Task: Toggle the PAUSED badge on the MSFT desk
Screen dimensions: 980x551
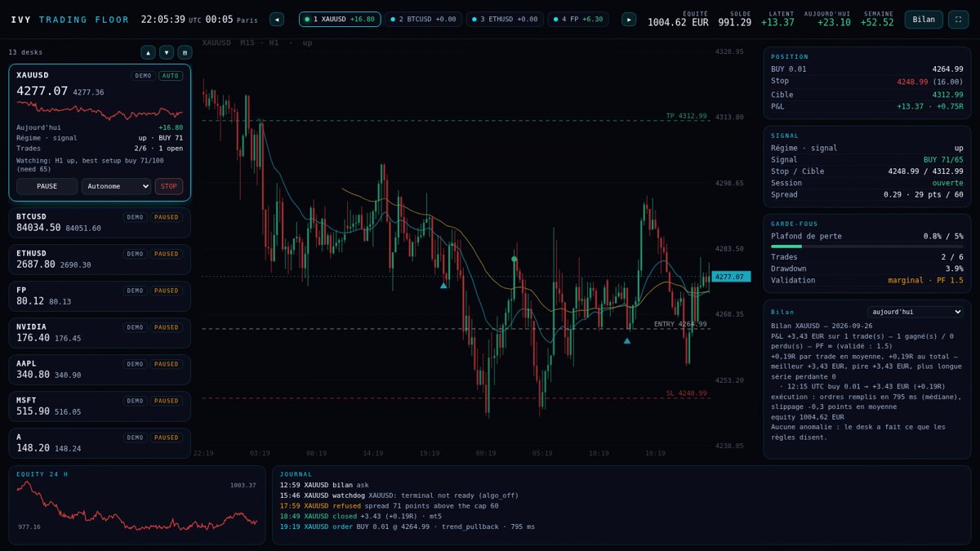Action: pos(167,401)
